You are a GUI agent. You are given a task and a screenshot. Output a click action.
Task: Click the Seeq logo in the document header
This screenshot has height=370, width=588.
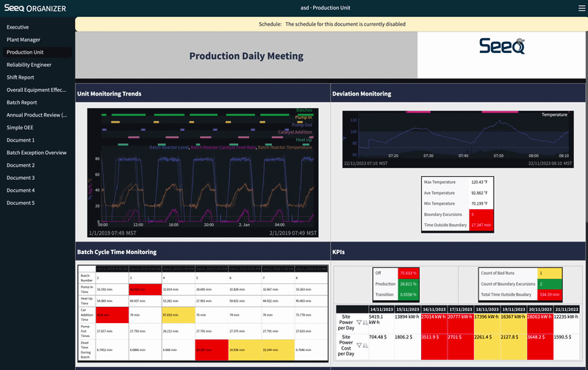pyautogui.click(x=502, y=46)
